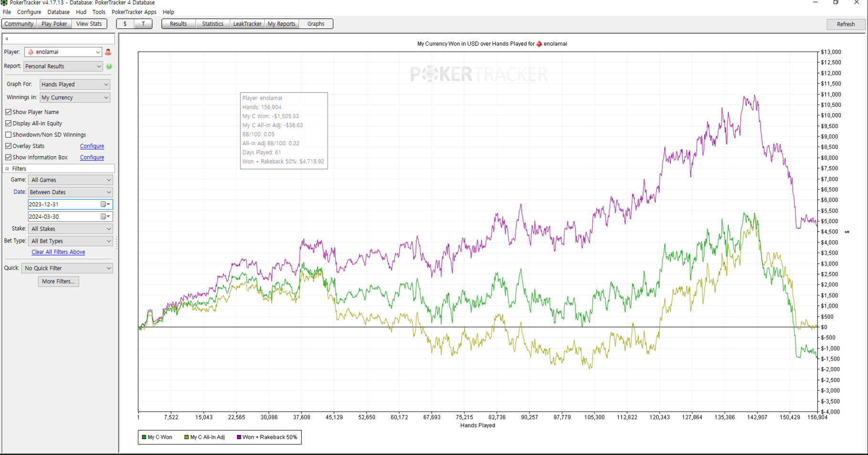The height and width of the screenshot is (455, 868).
Task: Uncheck the Overlay Stats option
Action: (9, 146)
